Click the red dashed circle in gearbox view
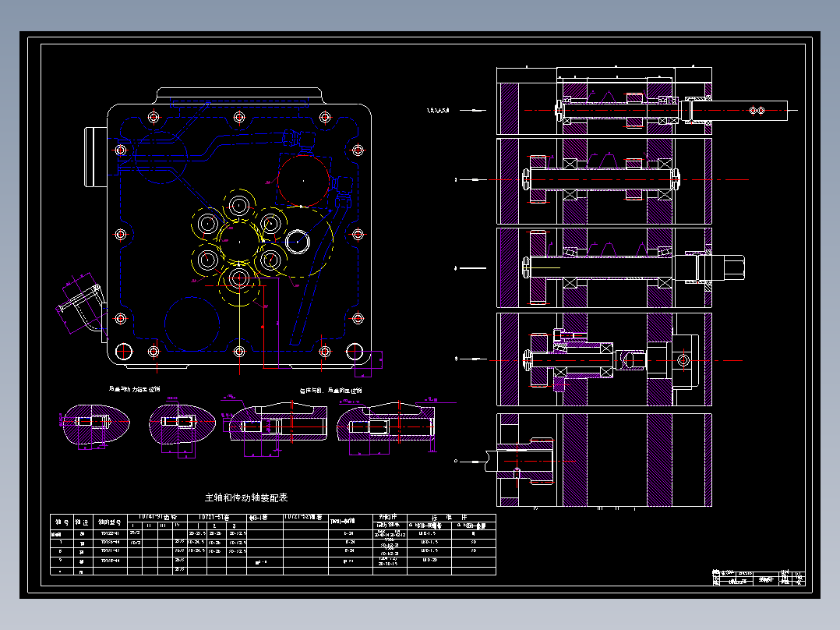840x630 pixels. point(303,181)
